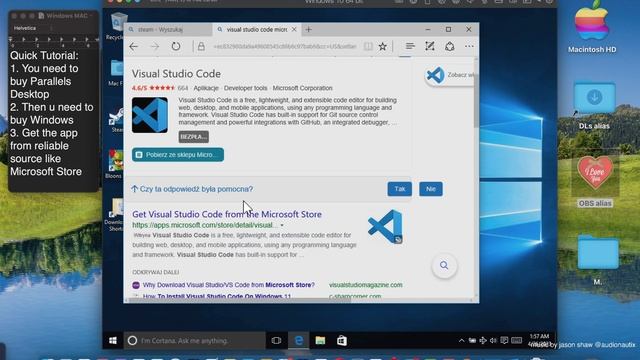The width and height of the screenshot is (640, 360).
Task: Click the browser back arrow
Action: (133, 47)
